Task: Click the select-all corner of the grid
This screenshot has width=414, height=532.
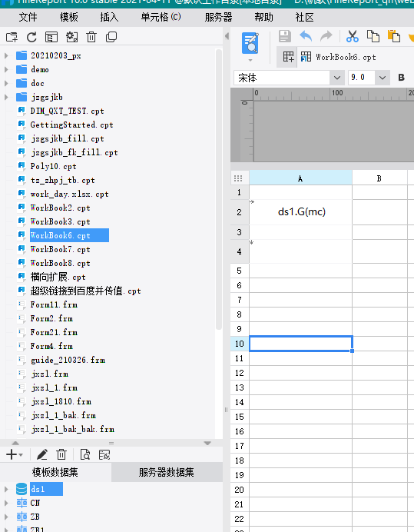Action: point(238,178)
